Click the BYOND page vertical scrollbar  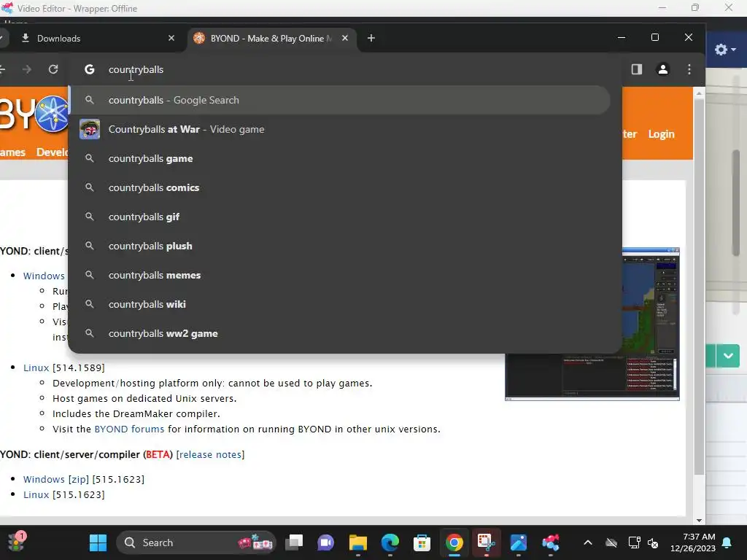click(699, 287)
